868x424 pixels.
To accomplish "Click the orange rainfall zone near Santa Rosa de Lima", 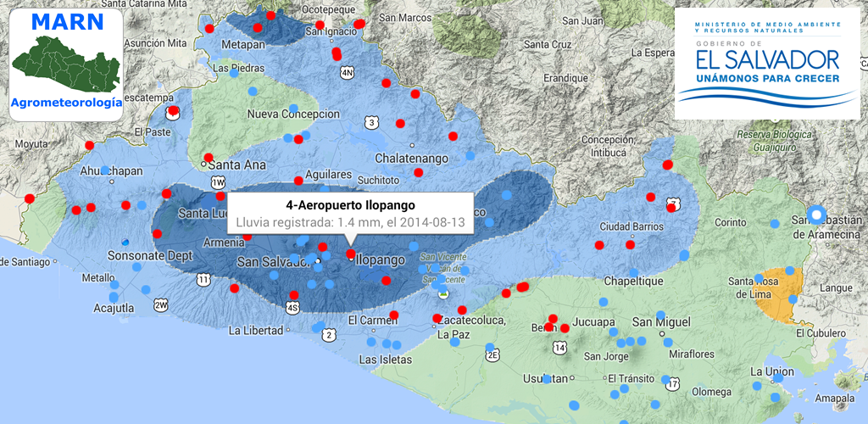I will click(780, 296).
